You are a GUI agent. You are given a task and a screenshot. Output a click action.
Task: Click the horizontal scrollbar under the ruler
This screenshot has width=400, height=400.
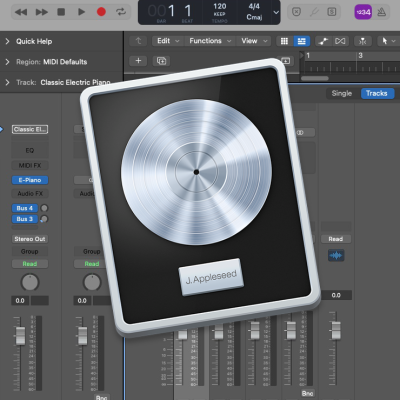click(x=315, y=78)
